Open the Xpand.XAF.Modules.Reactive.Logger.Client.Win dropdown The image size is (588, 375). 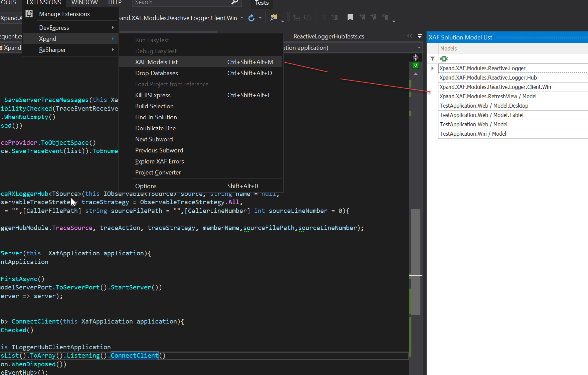click(242, 18)
